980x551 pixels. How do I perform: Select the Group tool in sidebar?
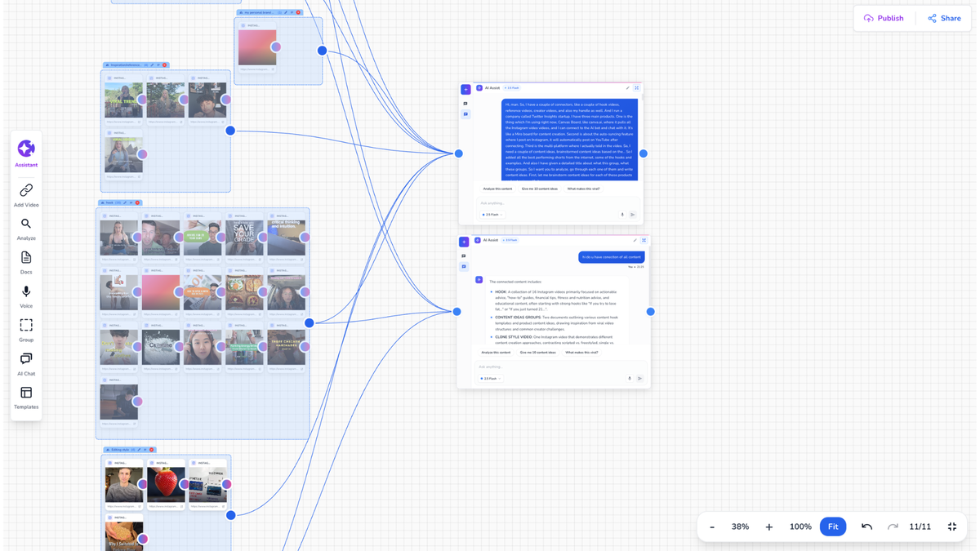[26, 331]
